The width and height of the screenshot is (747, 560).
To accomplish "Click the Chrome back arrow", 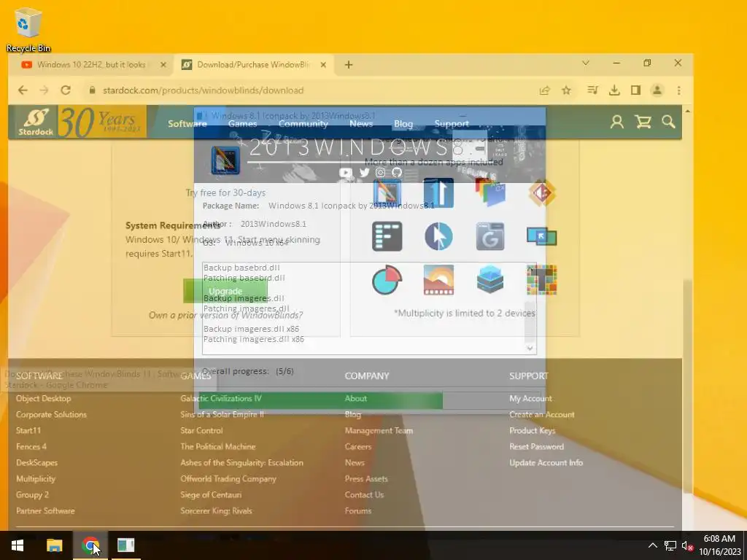I will click(23, 90).
